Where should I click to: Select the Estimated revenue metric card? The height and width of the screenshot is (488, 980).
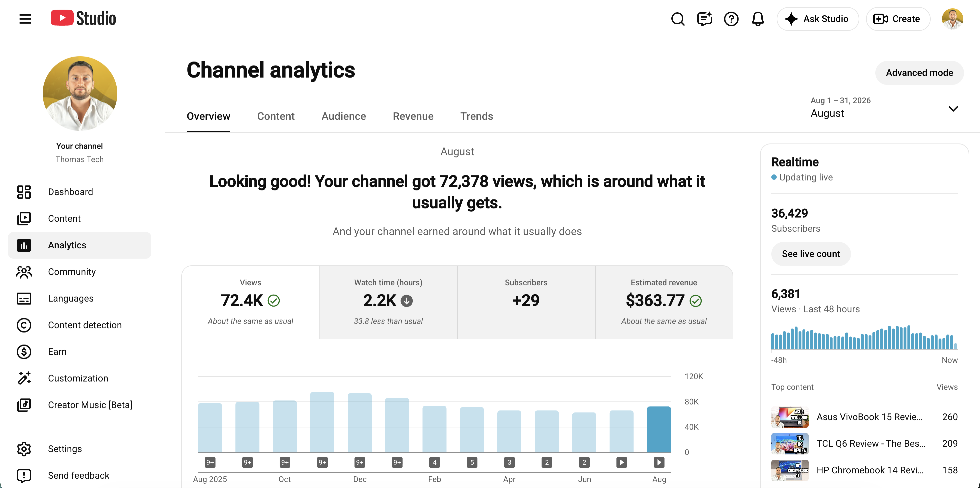[663, 303]
